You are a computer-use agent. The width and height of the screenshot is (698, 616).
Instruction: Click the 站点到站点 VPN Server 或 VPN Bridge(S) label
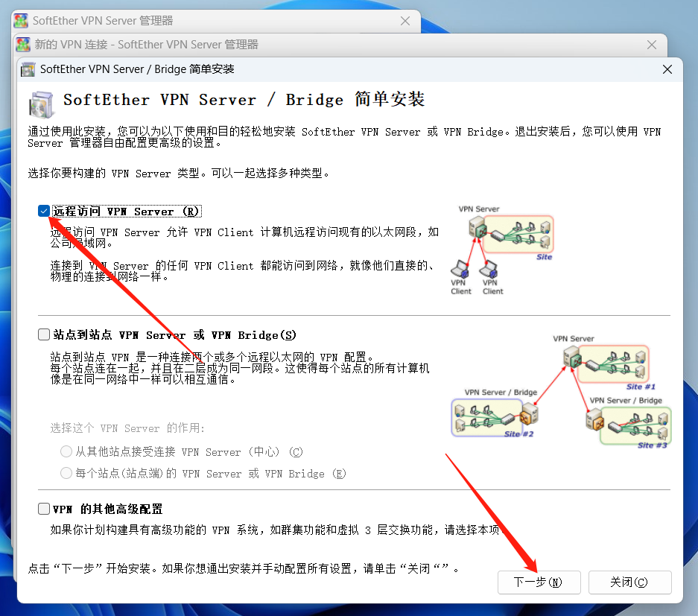pyautogui.click(x=174, y=334)
